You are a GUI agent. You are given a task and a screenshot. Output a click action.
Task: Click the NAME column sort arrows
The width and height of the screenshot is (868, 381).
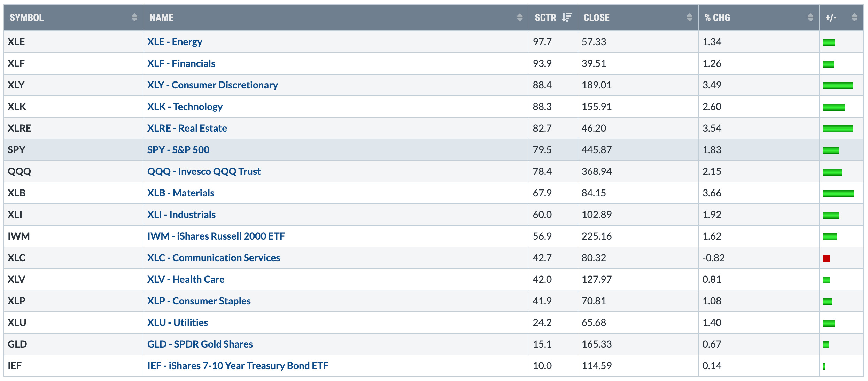coord(520,17)
